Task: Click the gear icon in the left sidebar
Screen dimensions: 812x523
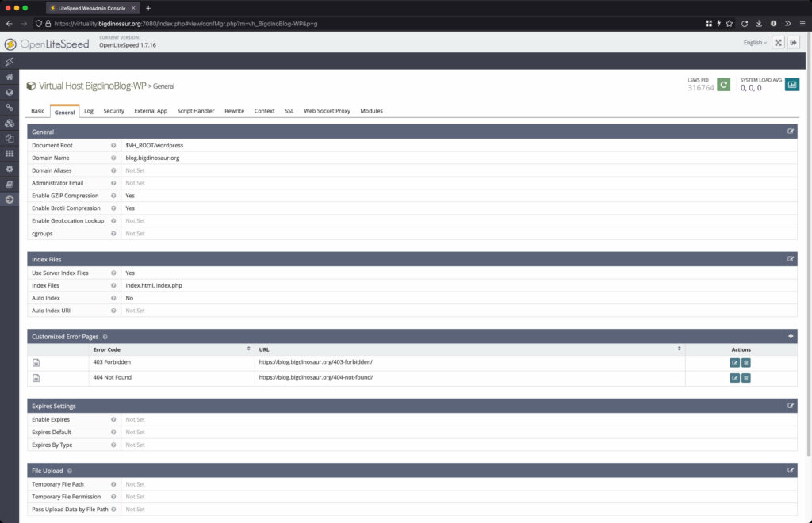Action: (9, 169)
